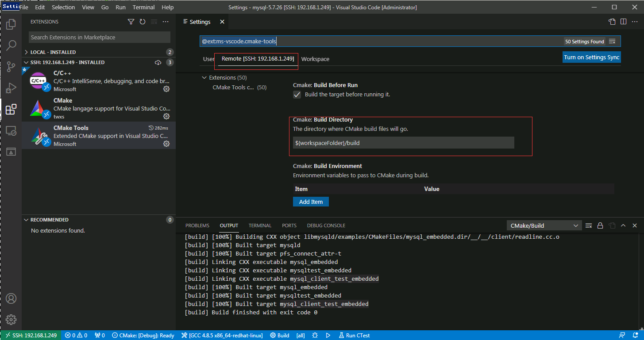Click the CMake: [Debug]: Ready status item
The width and height of the screenshot is (644, 340).
(x=143, y=336)
